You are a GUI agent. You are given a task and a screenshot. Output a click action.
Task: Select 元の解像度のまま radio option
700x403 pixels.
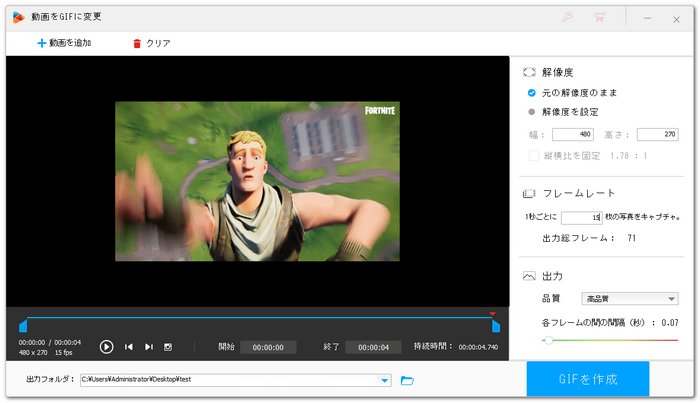tap(572, 93)
